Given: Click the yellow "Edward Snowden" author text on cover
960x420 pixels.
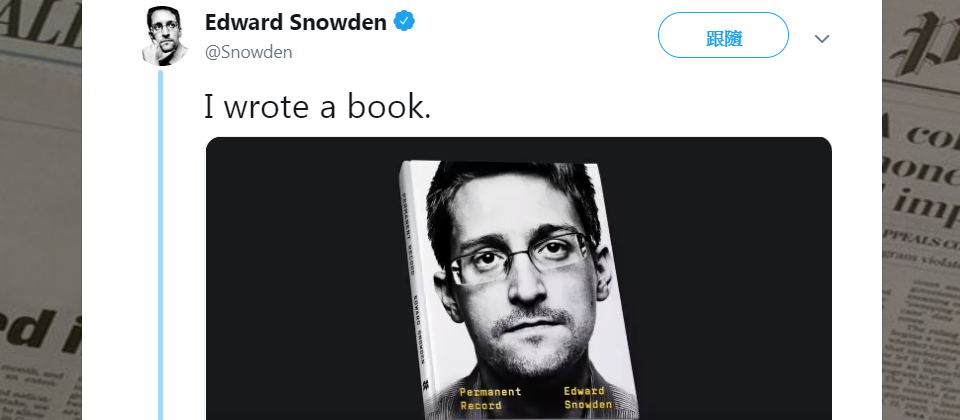Looking at the screenshot, I should pyautogui.click(x=587, y=397).
